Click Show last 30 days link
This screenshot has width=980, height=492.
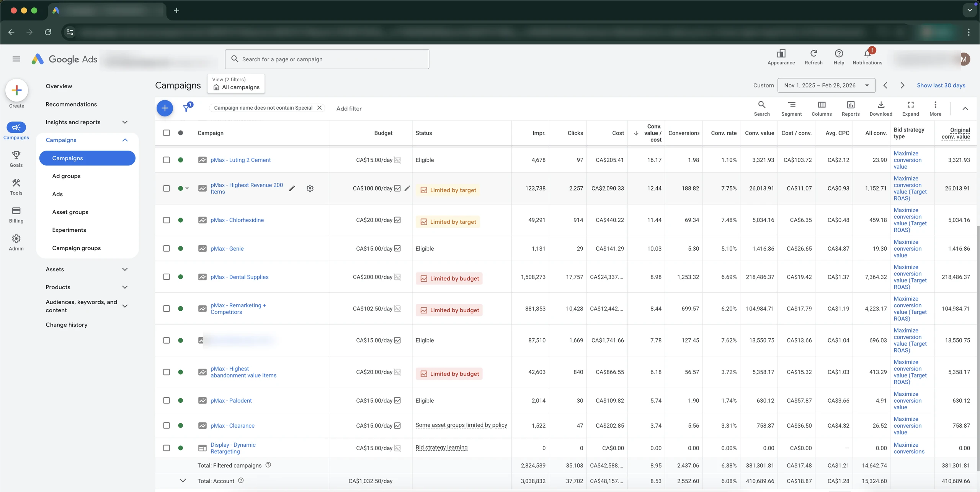point(941,85)
